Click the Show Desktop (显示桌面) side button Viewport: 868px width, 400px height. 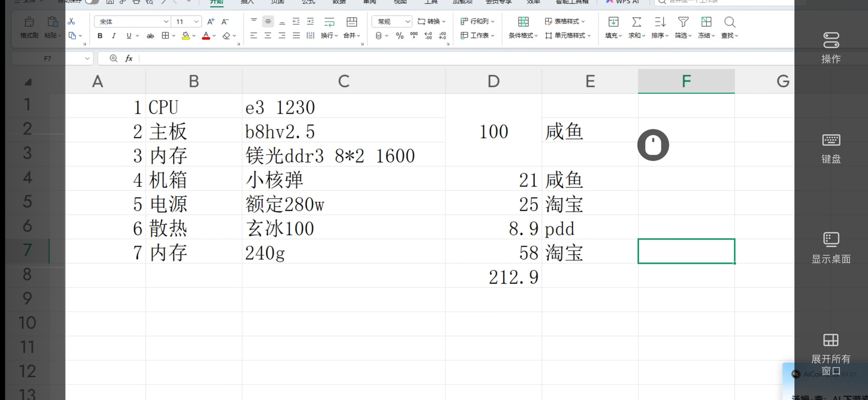pyautogui.click(x=831, y=248)
